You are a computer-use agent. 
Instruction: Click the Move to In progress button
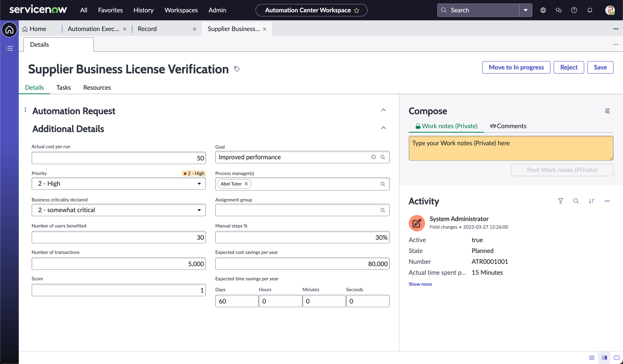tap(516, 67)
